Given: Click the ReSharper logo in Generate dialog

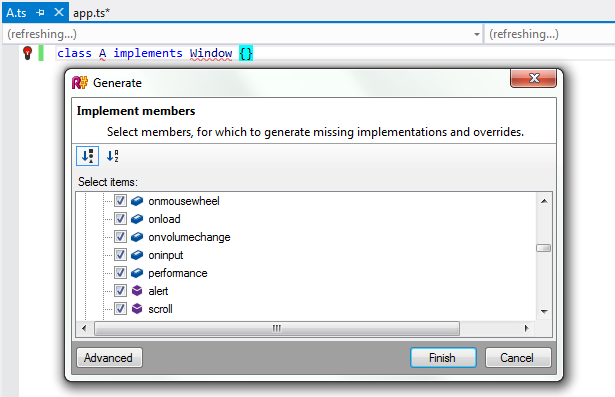Looking at the screenshot, I should click(x=80, y=83).
